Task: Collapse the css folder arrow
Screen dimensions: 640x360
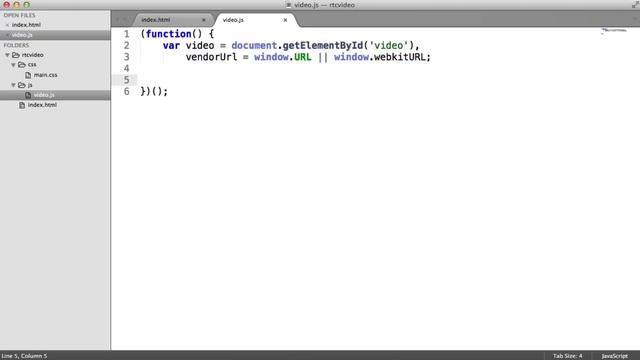Action: tap(13, 65)
